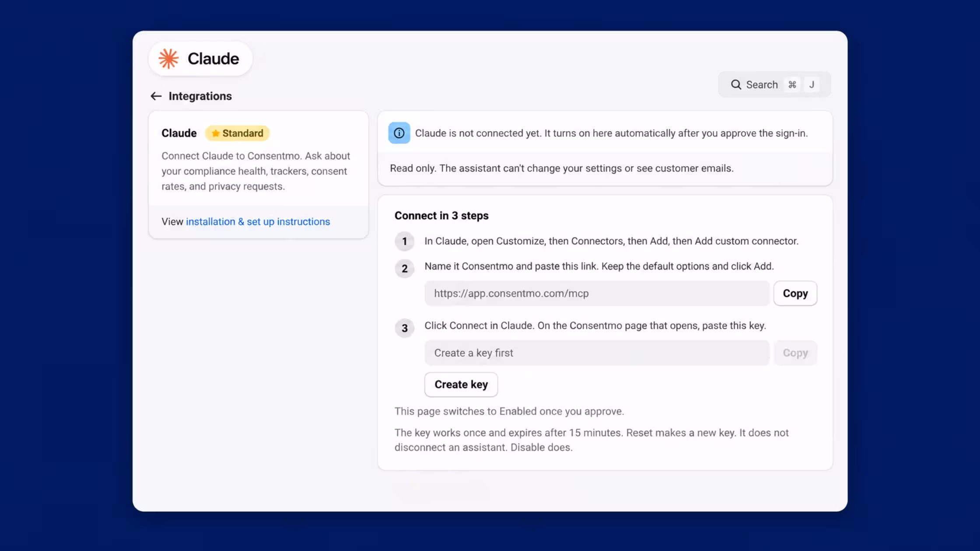Image resolution: width=980 pixels, height=551 pixels.
Task: Click the 'Read only' assistant note
Action: coord(562,168)
